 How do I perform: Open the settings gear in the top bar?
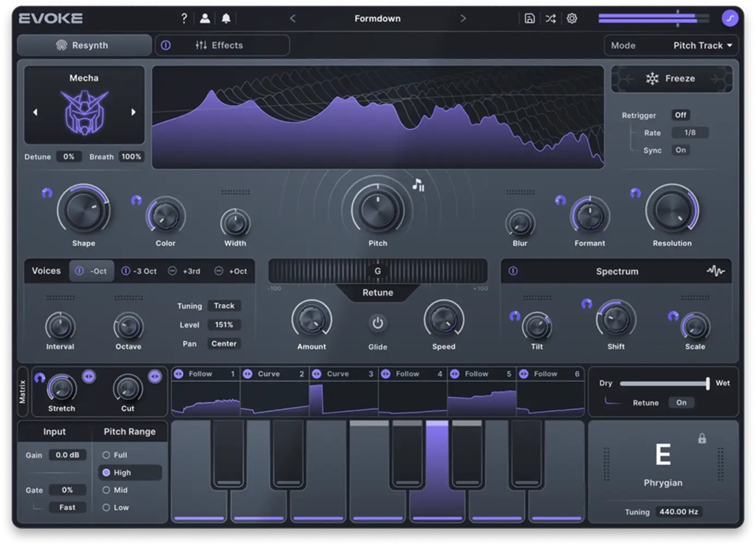(572, 18)
